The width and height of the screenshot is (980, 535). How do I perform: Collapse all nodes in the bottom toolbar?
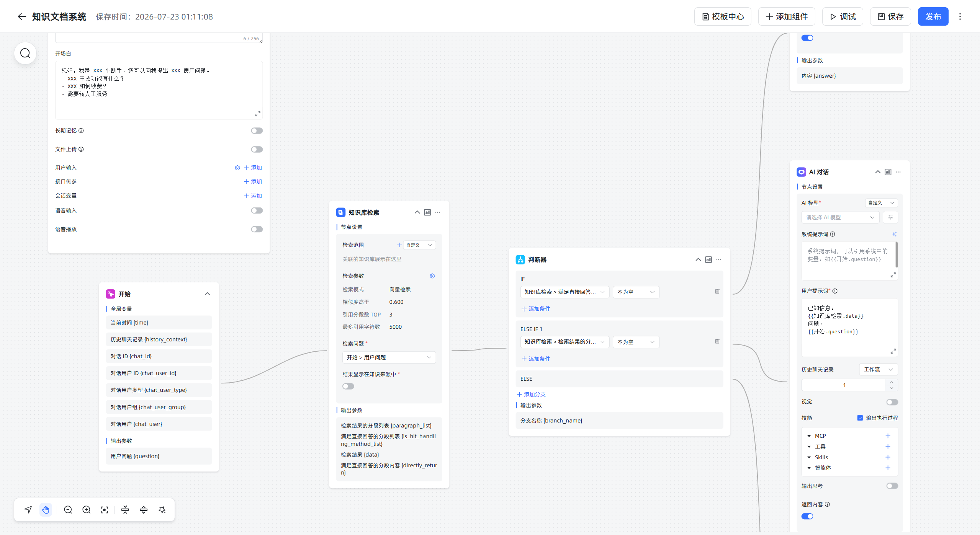tap(125, 509)
